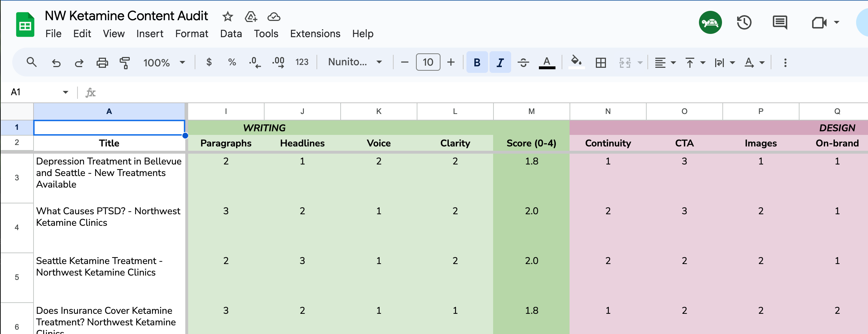Screen dimensions: 868x334
Task: Select the Depression Treatment in Bellevue cell
Action: pos(109,178)
